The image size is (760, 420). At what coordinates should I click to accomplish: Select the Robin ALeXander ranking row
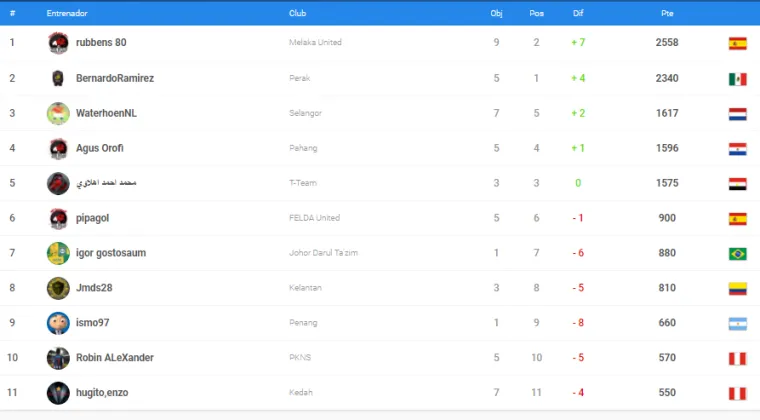tap(380, 358)
